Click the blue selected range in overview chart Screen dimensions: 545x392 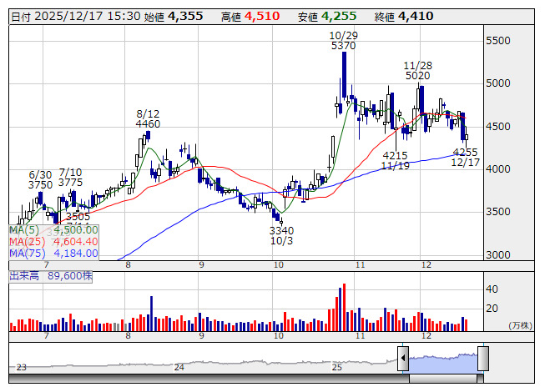[x=443, y=363]
